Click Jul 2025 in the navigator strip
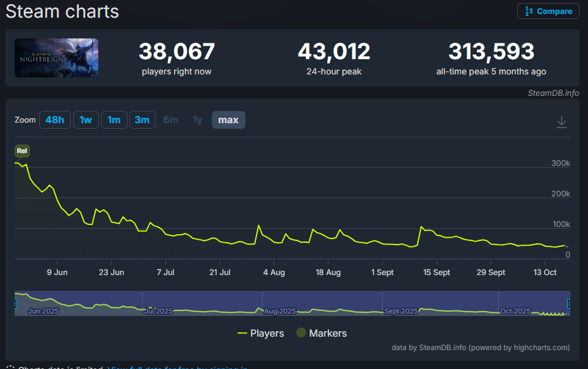 [159, 311]
